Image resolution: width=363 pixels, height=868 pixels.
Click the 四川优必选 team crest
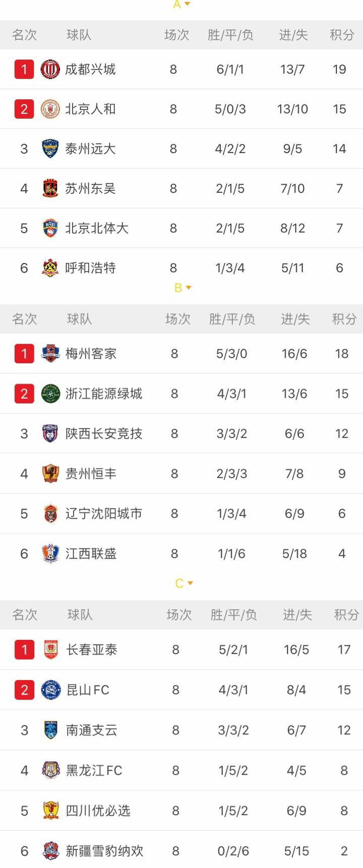(51, 810)
